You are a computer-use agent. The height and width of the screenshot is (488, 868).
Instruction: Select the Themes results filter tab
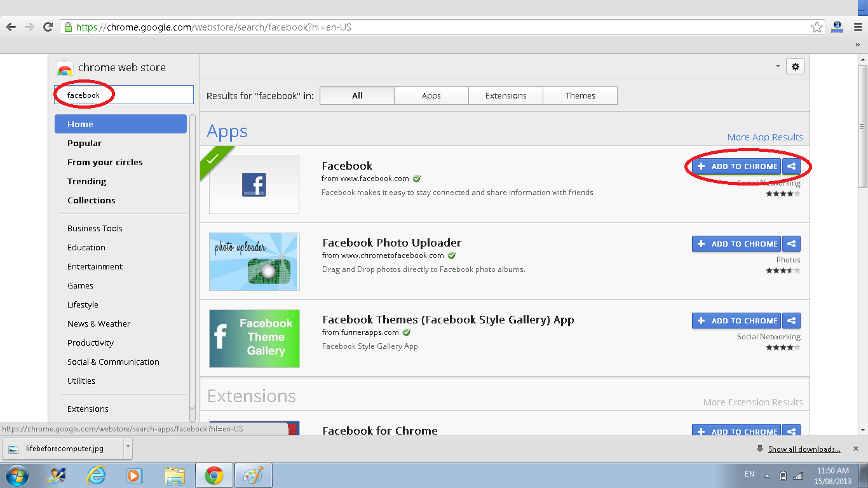[580, 95]
